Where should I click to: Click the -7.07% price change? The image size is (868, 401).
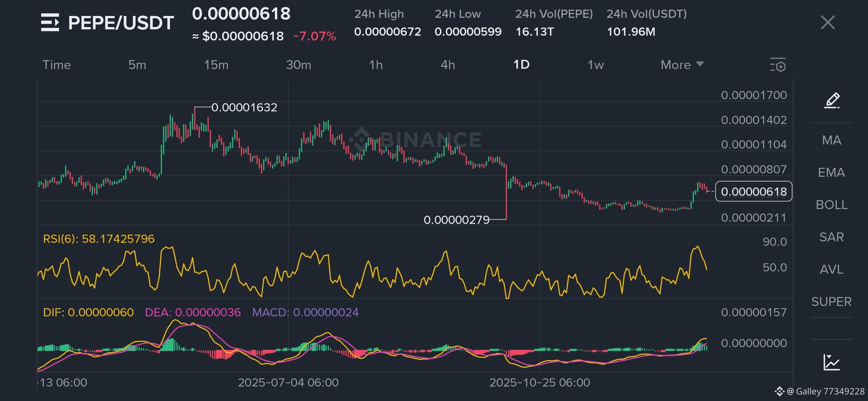pyautogui.click(x=315, y=36)
